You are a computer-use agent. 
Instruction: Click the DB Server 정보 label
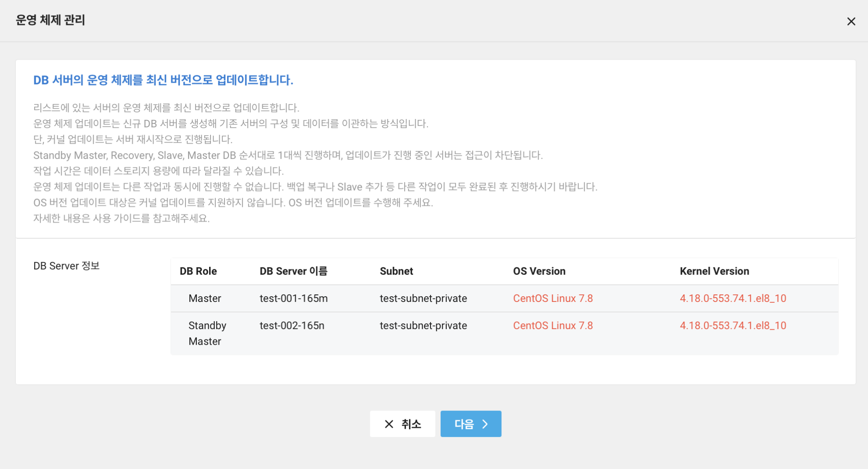pyautogui.click(x=66, y=266)
